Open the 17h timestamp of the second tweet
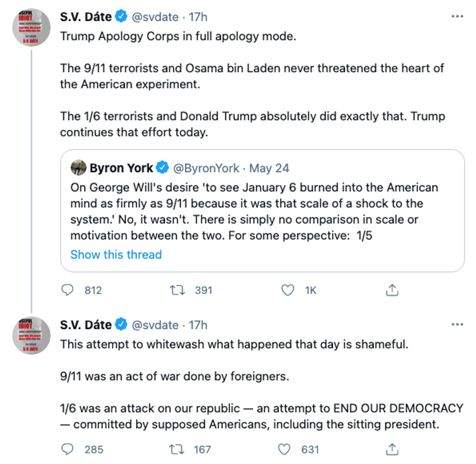Viewport: 476px width, 464px height. coord(198,325)
